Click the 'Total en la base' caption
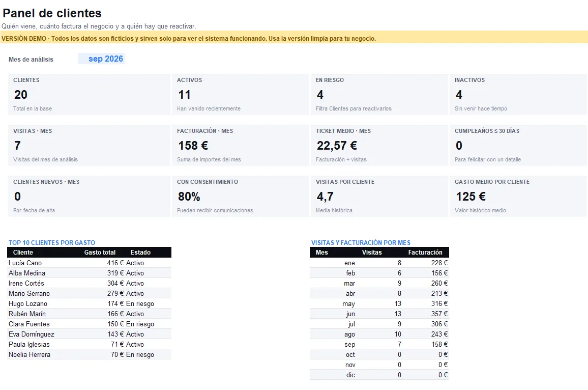Image resolution: width=588 pixels, height=390 pixels. tap(33, 108)
